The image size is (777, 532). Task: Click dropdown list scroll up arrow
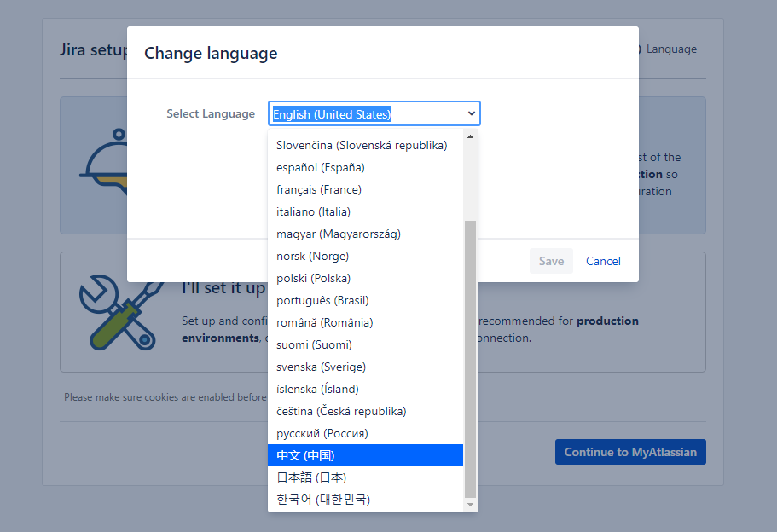click(470, 136)
